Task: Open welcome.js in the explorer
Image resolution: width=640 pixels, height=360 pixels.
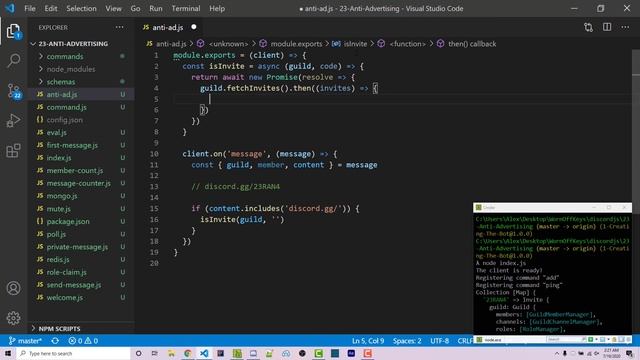Action: coord(64,297)
